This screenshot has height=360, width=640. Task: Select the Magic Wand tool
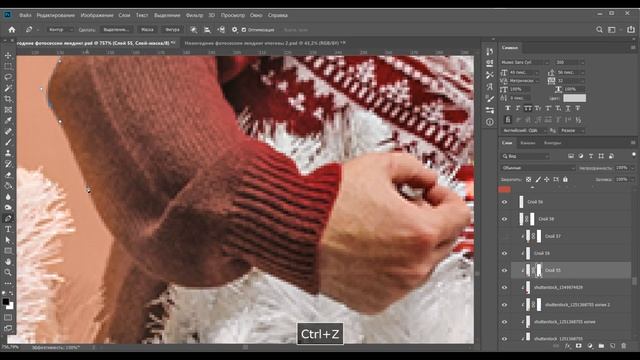[x=8, y=88]
